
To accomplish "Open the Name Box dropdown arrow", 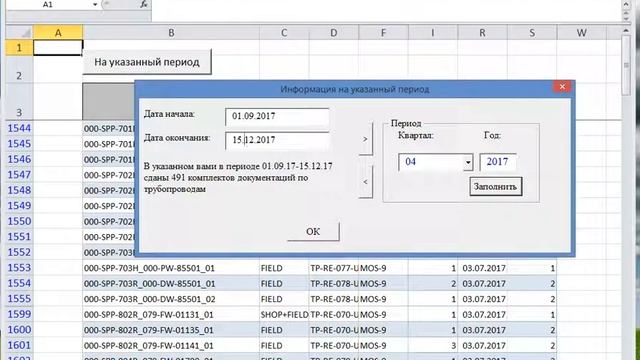I will pos(95,4).
